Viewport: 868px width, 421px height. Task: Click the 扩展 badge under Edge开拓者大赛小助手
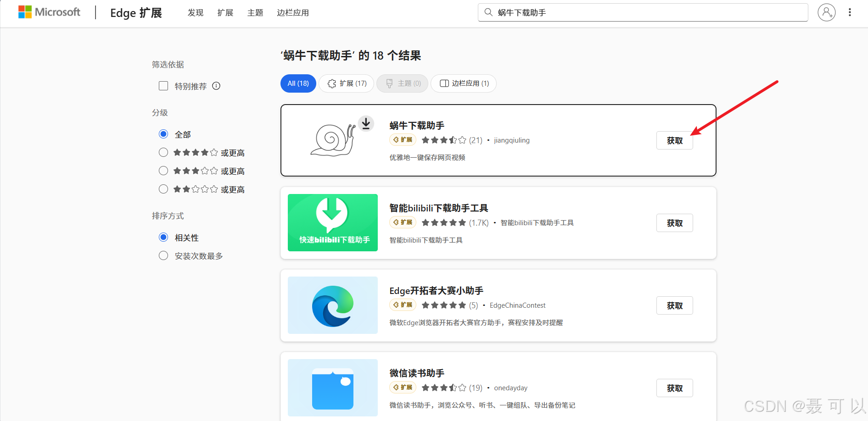click(403, 305)
